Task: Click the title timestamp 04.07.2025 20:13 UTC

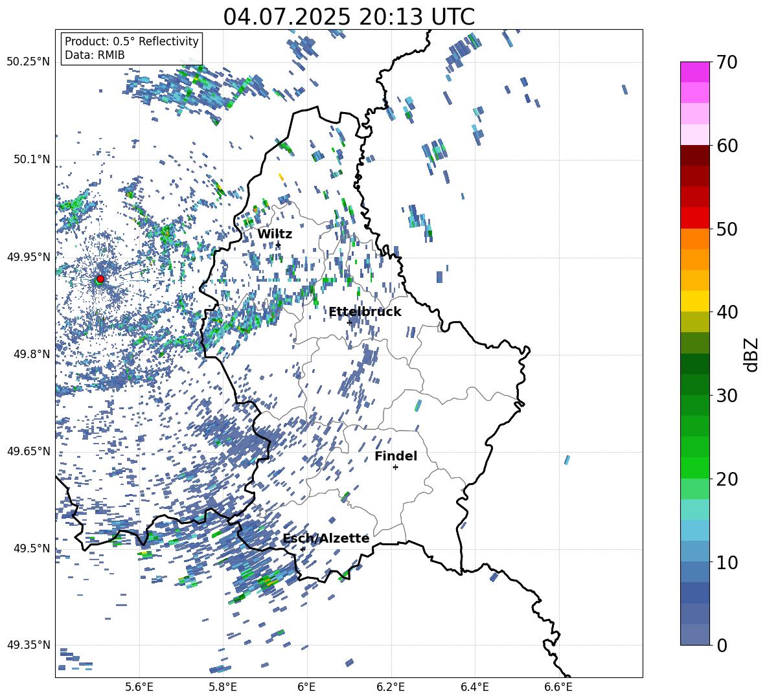Action: point(349,17)
